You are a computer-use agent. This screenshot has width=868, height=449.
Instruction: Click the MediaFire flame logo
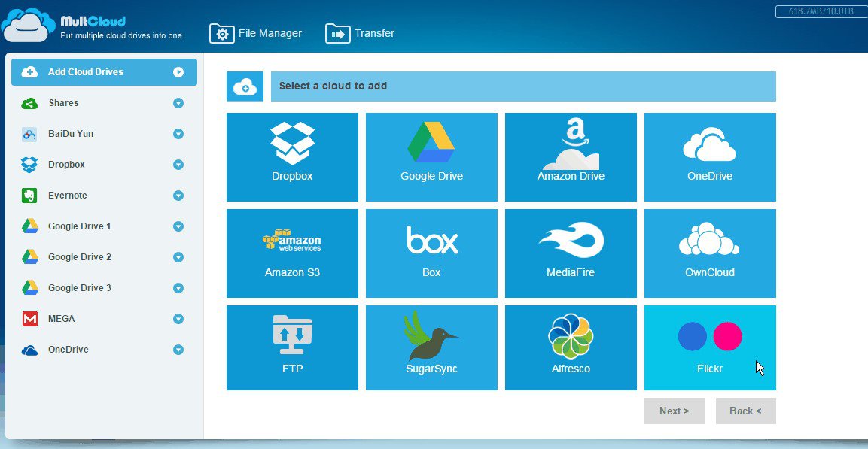point(571,240)
